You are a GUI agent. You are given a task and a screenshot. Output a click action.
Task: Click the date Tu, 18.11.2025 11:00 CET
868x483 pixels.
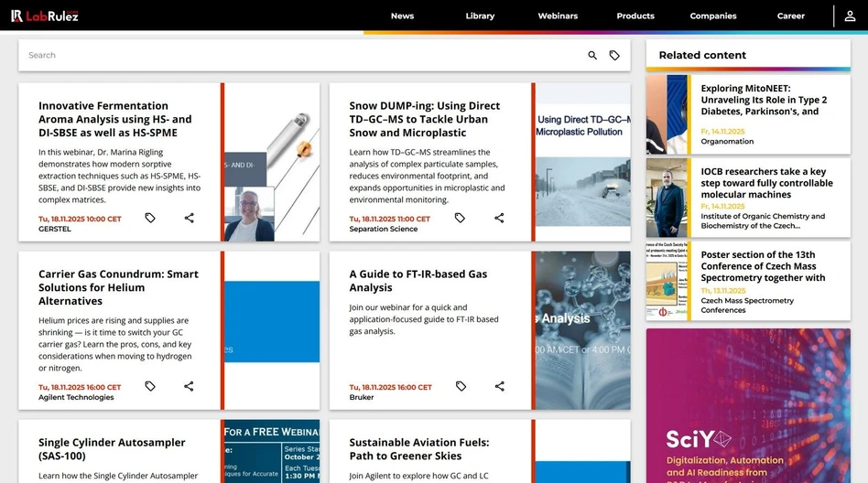click(390, 220)
